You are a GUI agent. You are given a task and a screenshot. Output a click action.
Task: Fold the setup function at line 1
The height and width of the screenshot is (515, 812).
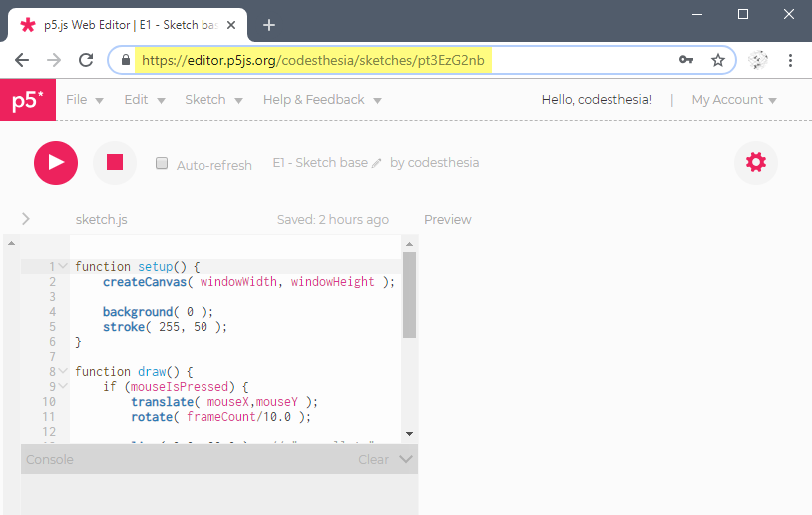point(63,266)
